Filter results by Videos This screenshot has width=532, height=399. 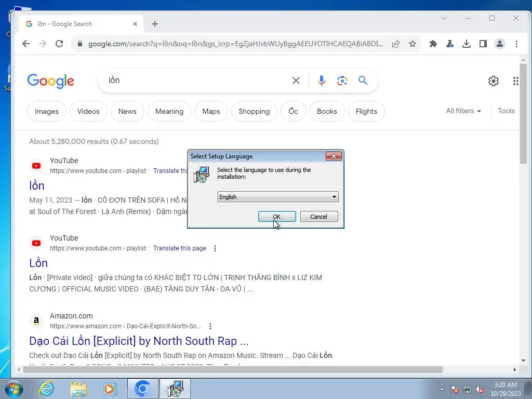[88, 111]
